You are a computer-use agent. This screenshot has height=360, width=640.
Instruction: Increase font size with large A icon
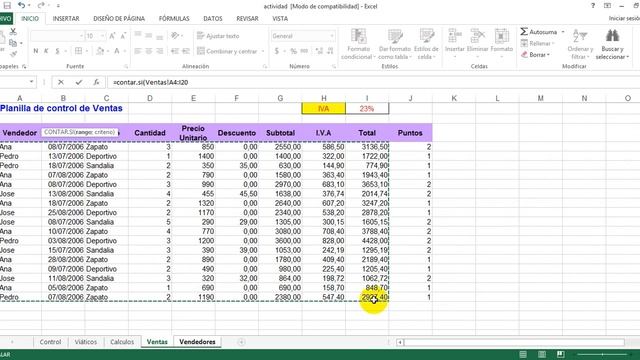pos(112,36)
